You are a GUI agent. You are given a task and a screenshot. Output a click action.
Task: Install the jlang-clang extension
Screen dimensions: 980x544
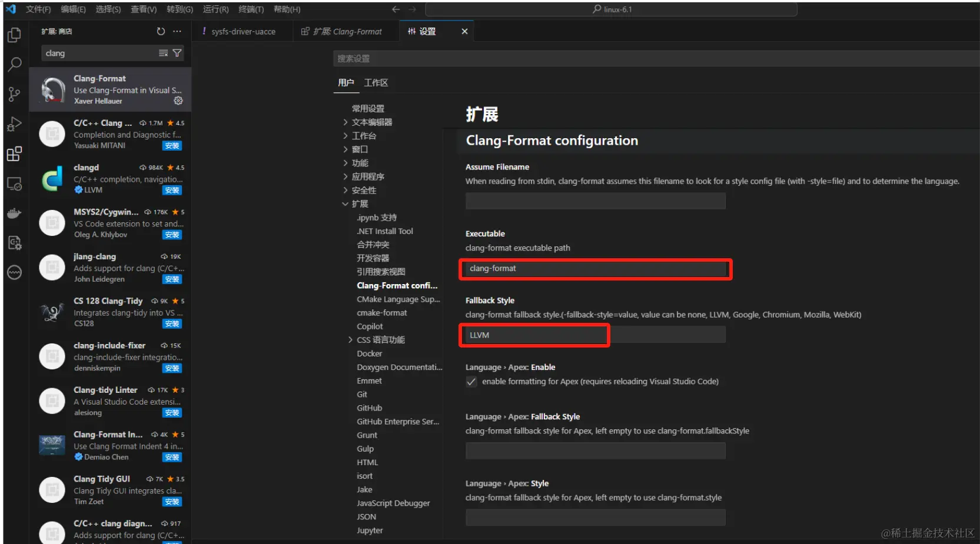pos(172,279)
